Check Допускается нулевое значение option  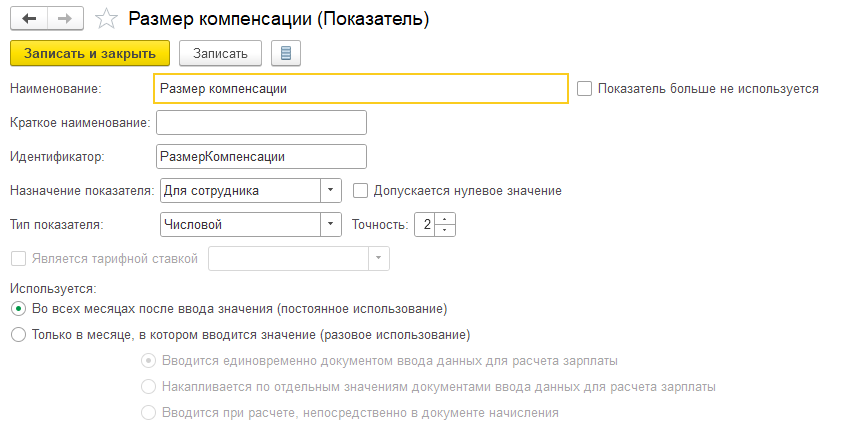[x=360, y=191]
